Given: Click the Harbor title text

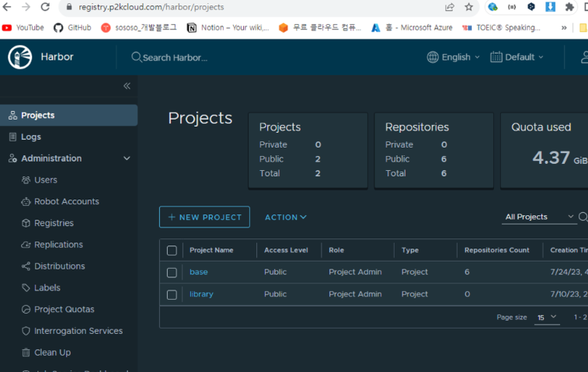Looking at the screenshot, I should pyautogui.click(x=57, y=57).
